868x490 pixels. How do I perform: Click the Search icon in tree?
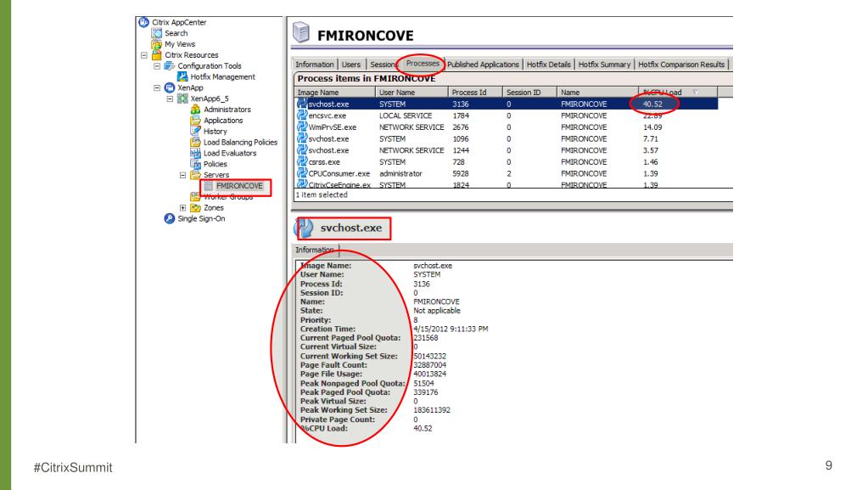pos(157,33)
